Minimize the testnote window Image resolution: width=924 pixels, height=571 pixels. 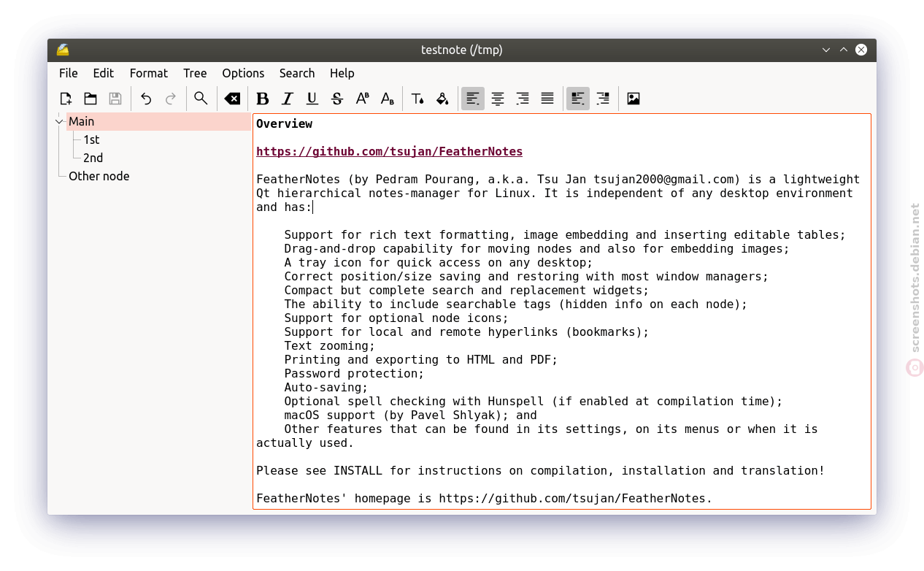click(826, 50)
